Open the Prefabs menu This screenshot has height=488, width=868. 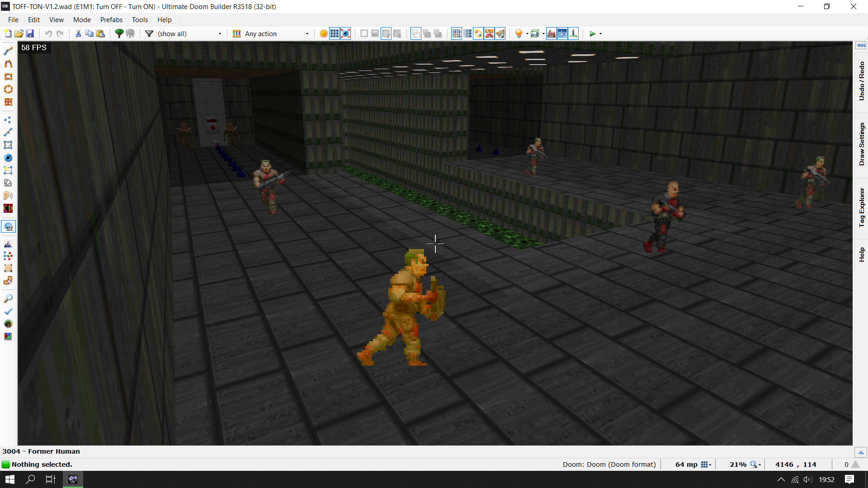tap(111, 20)
